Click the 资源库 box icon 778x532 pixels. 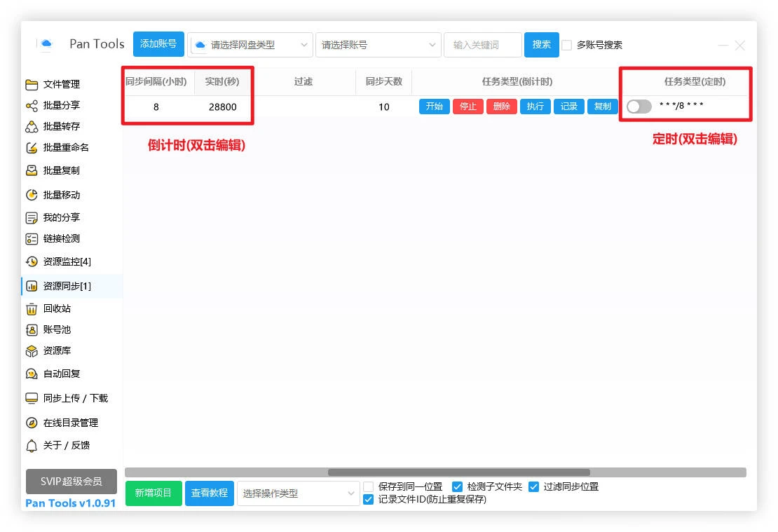point(32,351)
